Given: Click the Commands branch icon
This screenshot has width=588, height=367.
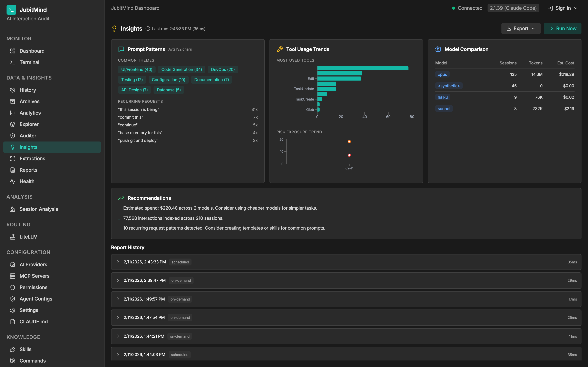Looking at the screenshot, I should (x=13, y=361).
